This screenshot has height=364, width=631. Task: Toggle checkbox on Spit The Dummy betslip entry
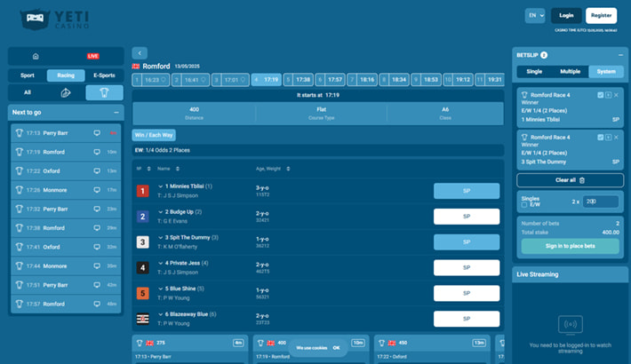[x=601, y=138]
